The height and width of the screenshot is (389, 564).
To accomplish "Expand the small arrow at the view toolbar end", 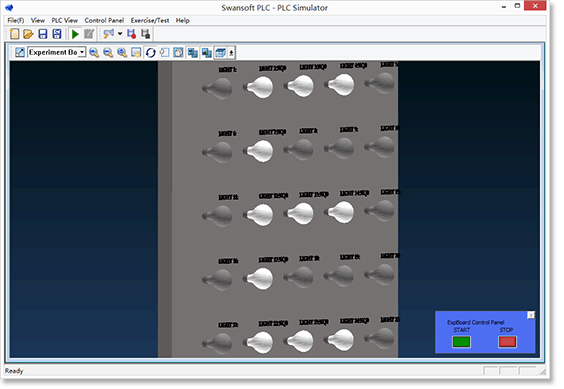I will tap(231, 53).
